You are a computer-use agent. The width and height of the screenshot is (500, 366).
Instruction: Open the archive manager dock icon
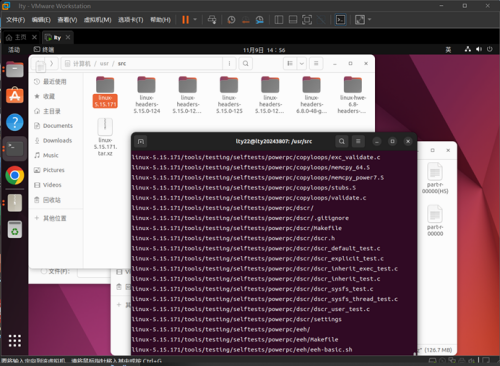[15, 203]
